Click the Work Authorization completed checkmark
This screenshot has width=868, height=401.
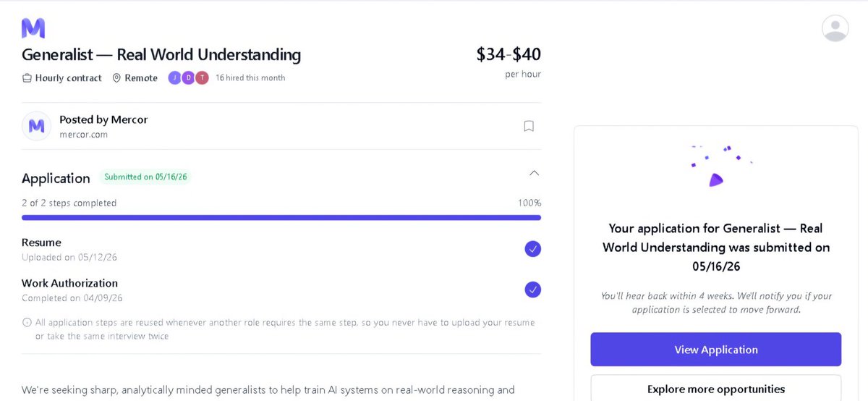pyautogui.click(x=532, y=290)
